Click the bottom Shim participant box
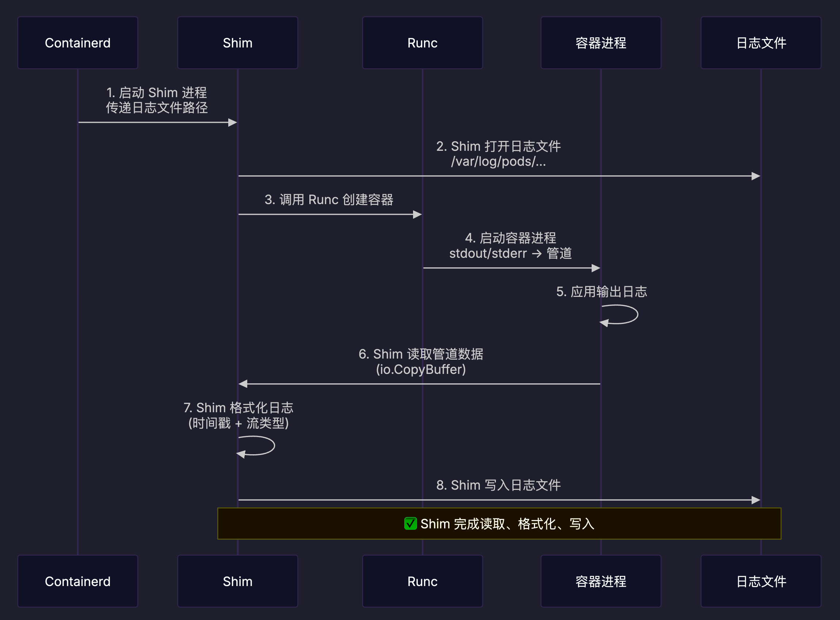Viewport: 840px width, 620px height. pos(238,581)
